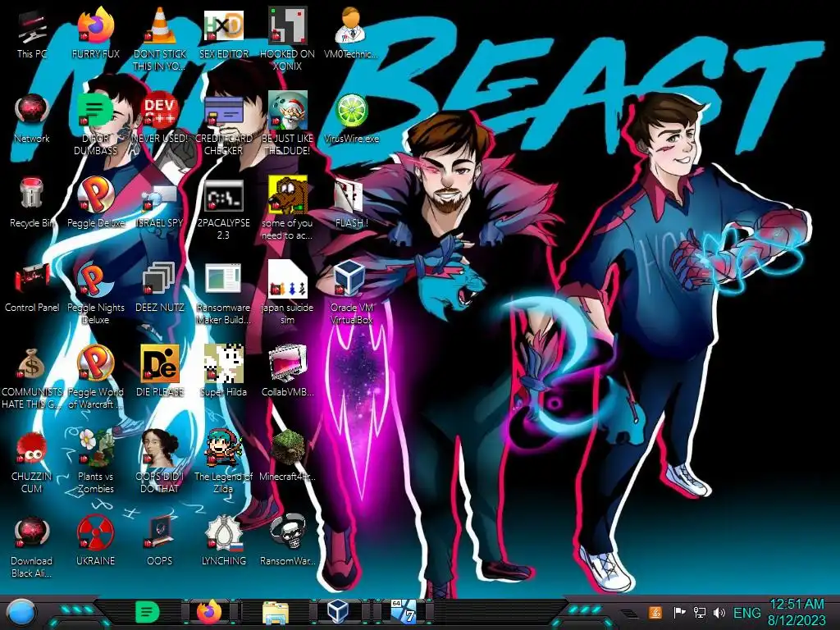Click the Start orb on the taskbar
The image size is (840, 630).
[21, 614]
